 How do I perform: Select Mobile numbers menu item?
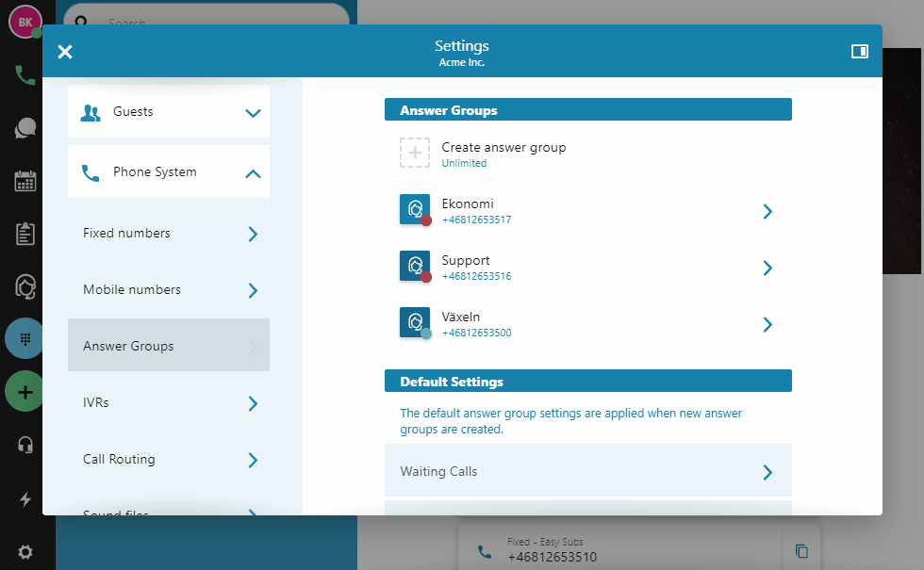pos(169,290)
